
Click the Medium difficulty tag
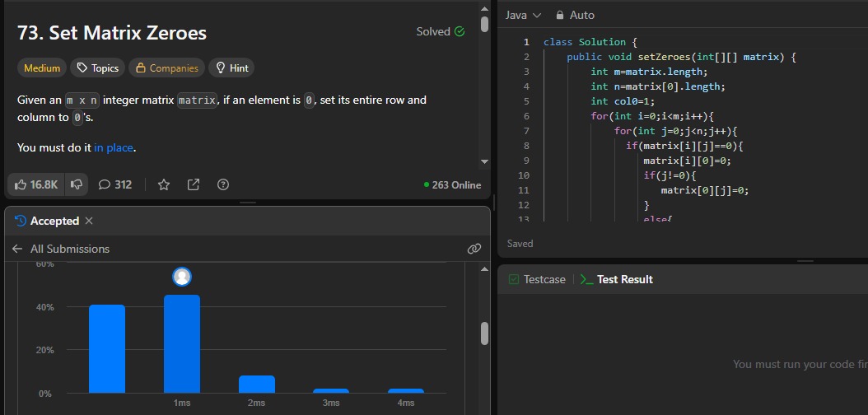coord(42,68)
